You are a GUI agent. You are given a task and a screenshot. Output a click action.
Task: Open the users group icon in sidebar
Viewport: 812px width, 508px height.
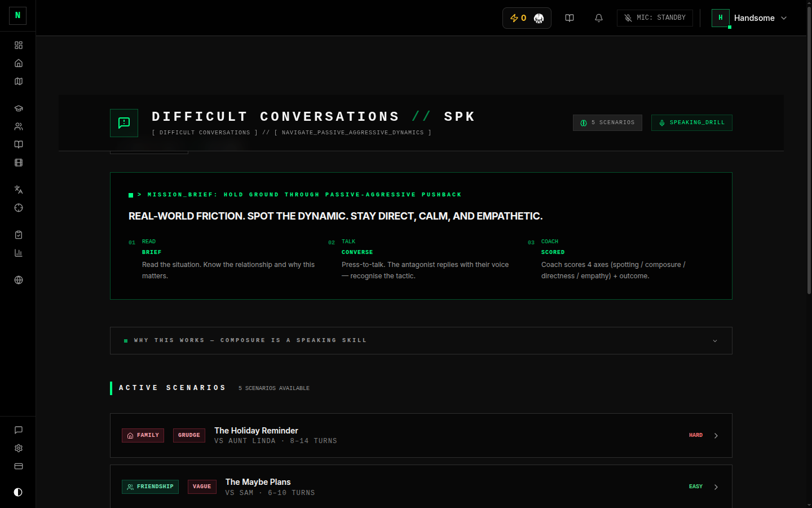[x=19, y=126]
